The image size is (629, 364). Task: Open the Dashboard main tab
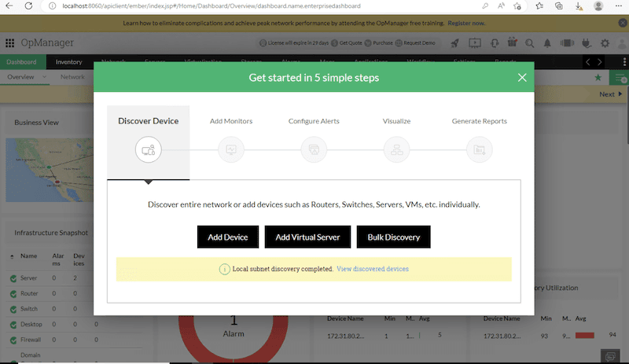(21, 62)
